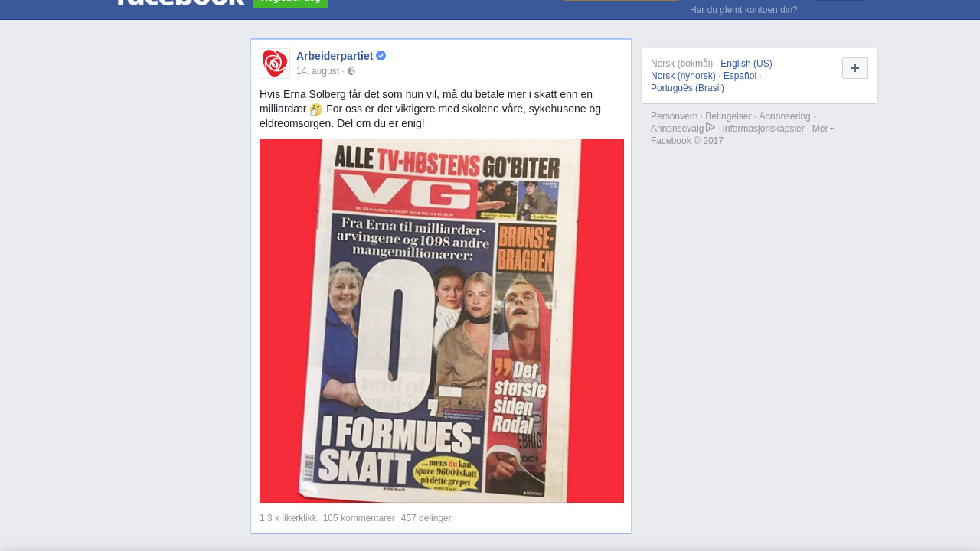Open the Har du glemt kontoen din link
The height and width of the screenshot is (551, 980).
(743, 10)
